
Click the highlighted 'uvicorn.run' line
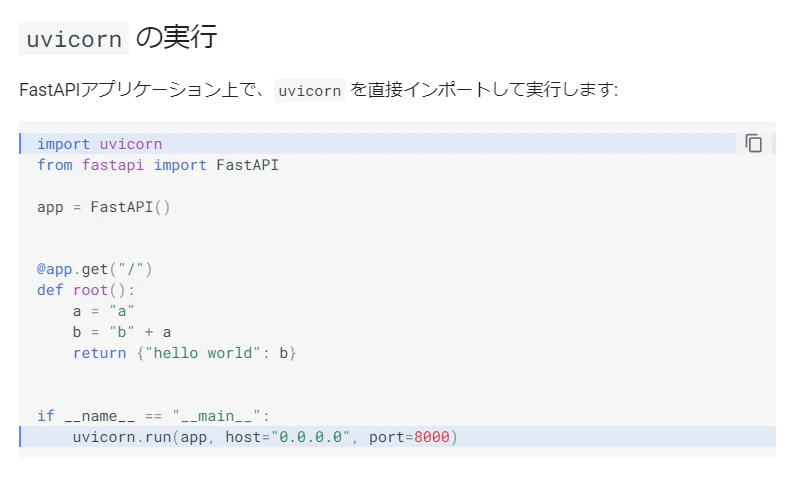click(x=264, y=437)
